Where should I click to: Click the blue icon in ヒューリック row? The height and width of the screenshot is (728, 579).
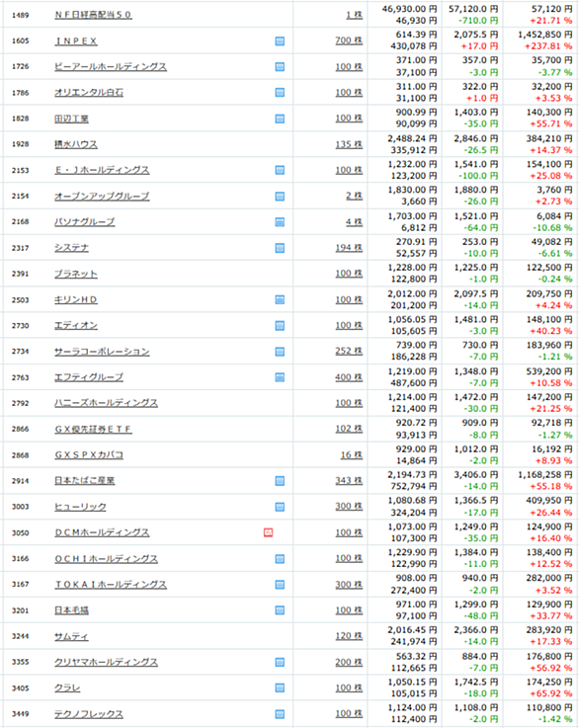[x=280, y=507]
